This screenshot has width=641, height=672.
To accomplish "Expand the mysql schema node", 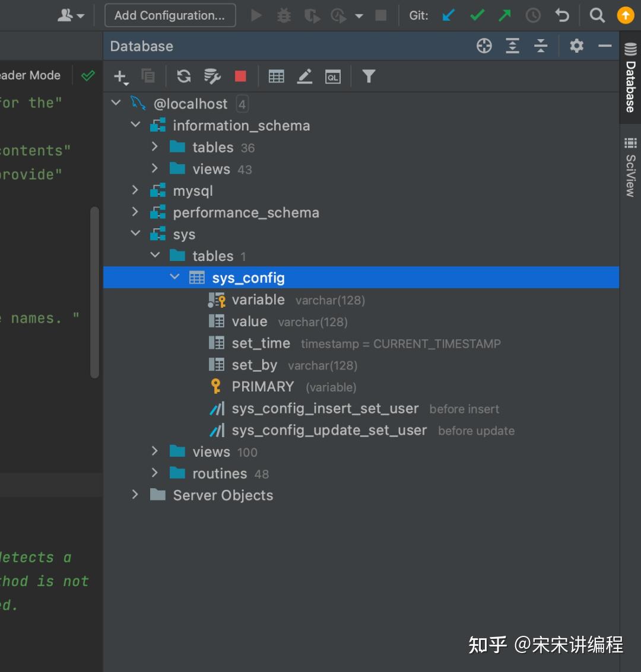I will (135, 190).
